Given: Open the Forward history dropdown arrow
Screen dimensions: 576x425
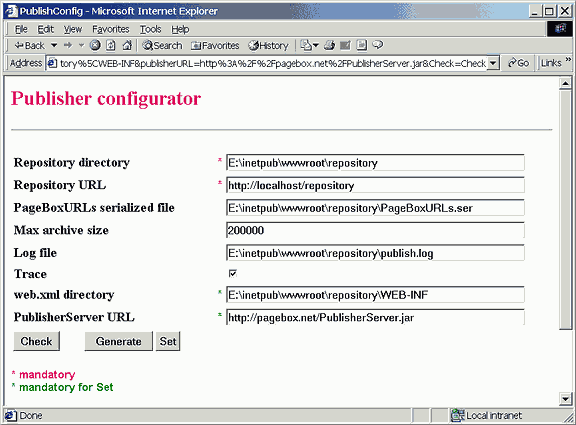Looking at the screenshot, I should coord(82,46).
